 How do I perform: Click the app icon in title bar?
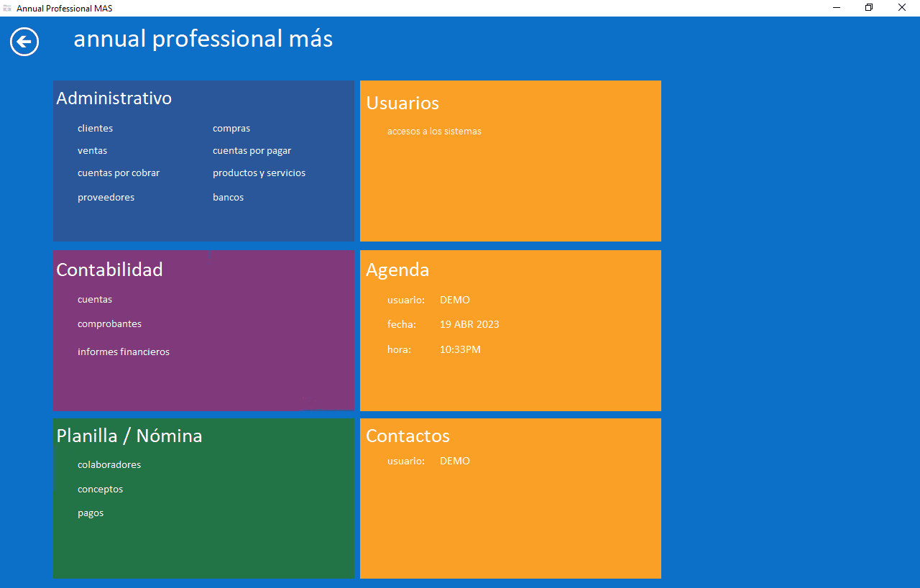pos(8,8)
